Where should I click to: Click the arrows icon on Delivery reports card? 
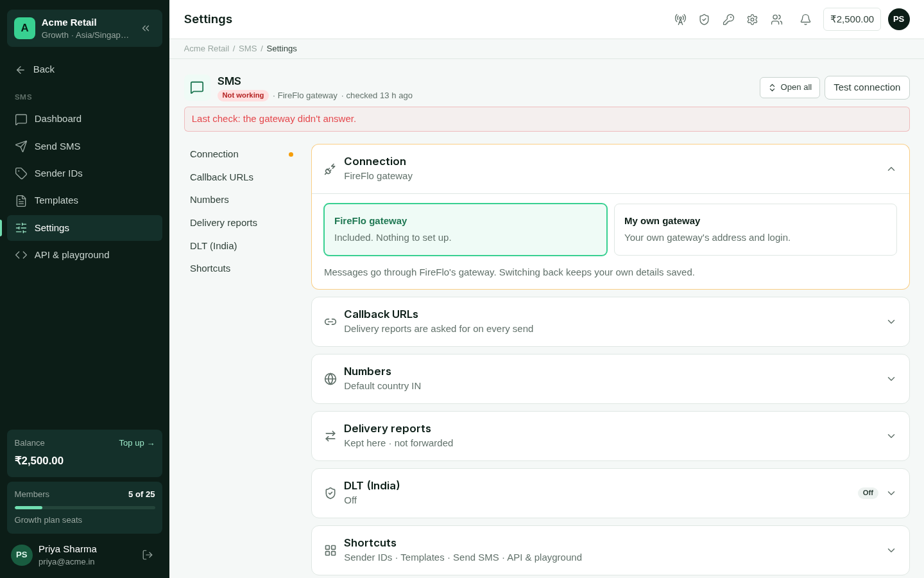[x=330, y=436]
